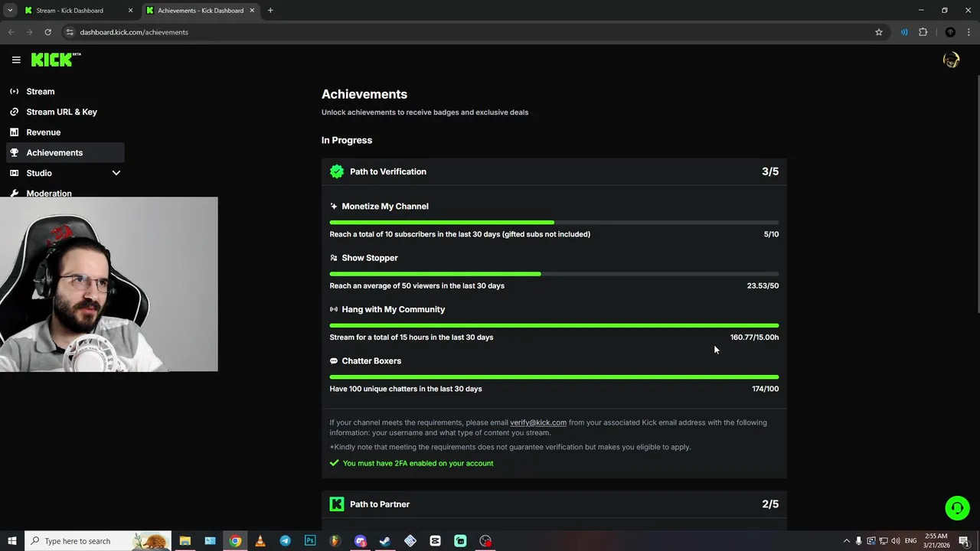Screen dimensions: 980x551
Task: Expand the Studio submenu chevron
Action: point(116,173)
